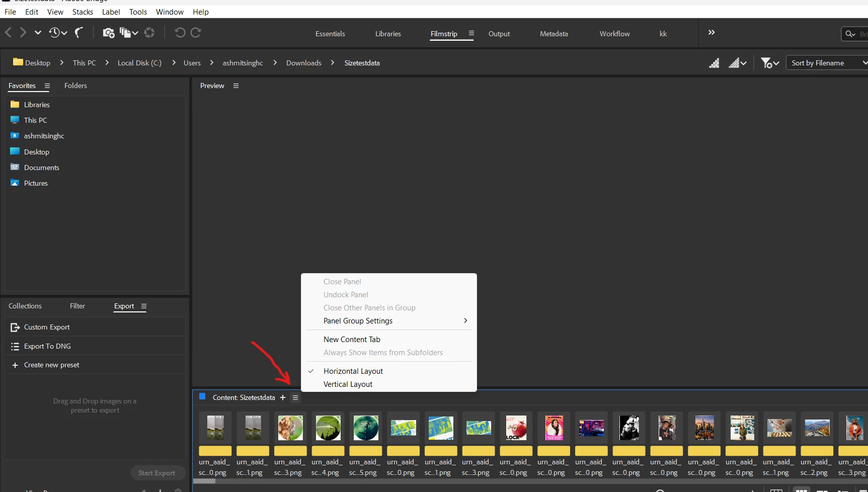Click the Custom Export preset
The height and width of the screenshot is (492, 868).
click(x=96, y=327)
